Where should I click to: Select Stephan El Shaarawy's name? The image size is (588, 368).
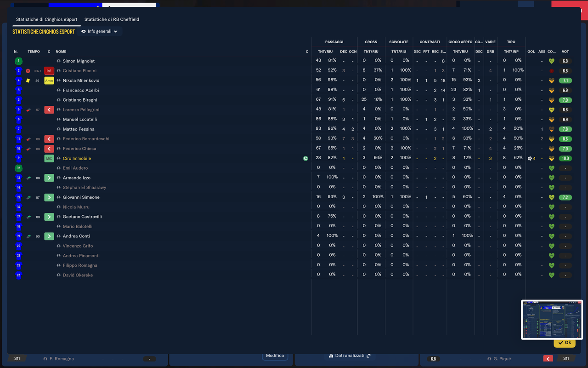pos(85,188)
